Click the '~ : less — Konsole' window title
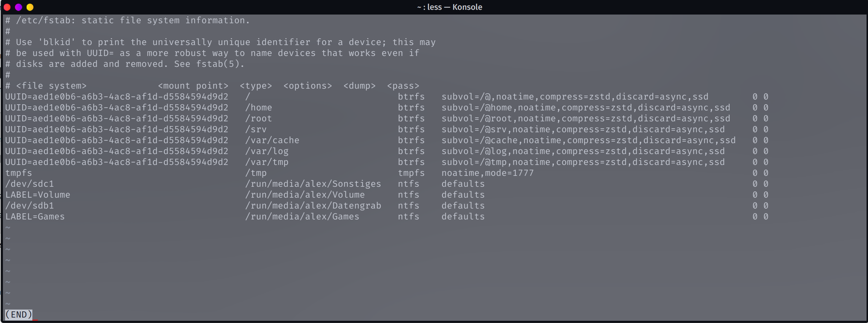This screenshot has width=868, height=323. [449, 7]
